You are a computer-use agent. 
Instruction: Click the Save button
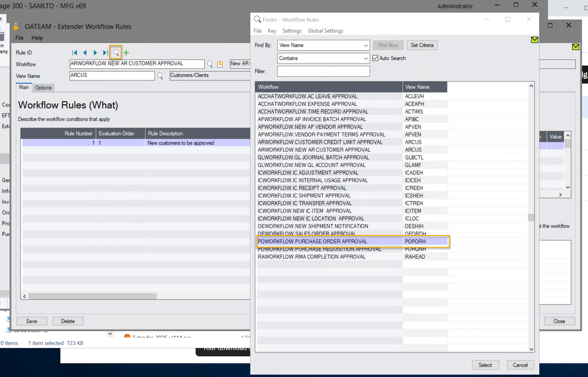click(32, 321)
